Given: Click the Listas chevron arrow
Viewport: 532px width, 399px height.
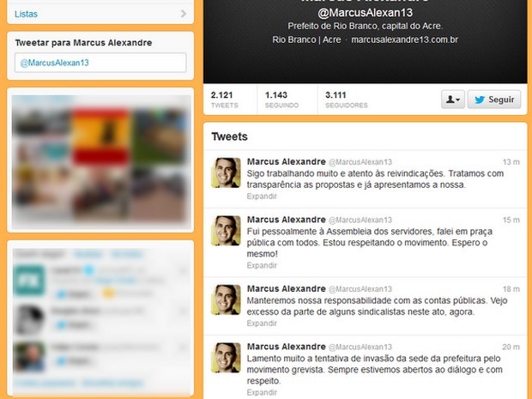Looking at the screenshot, I should tap(184, 14).
